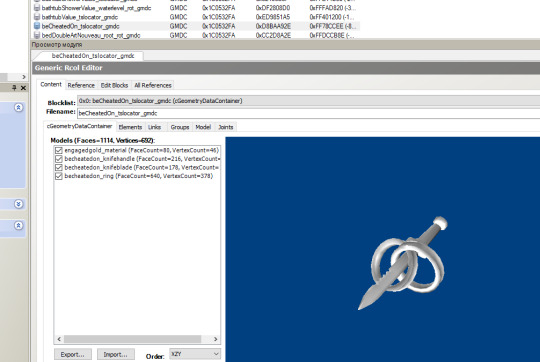Switch to the Content tab
540x362 pixels.
(x=51, y=84)
